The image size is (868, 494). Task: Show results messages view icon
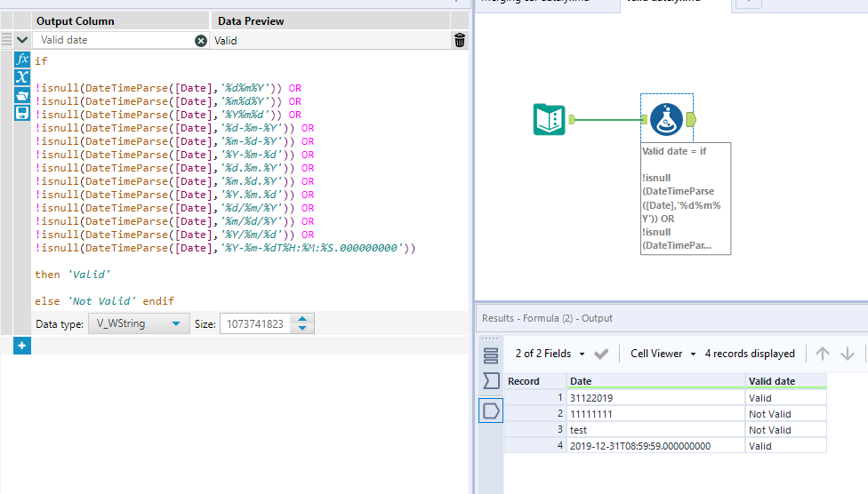(491, 355)
